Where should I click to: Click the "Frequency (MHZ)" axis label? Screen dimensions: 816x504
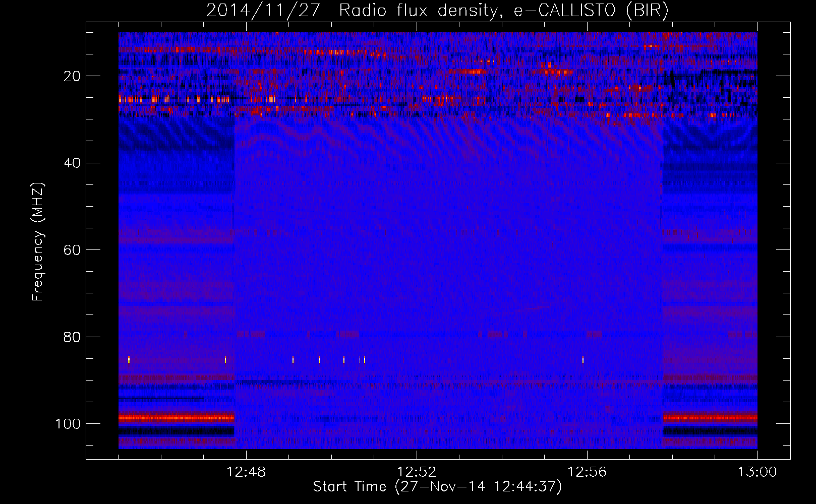[x=38, y=242]
